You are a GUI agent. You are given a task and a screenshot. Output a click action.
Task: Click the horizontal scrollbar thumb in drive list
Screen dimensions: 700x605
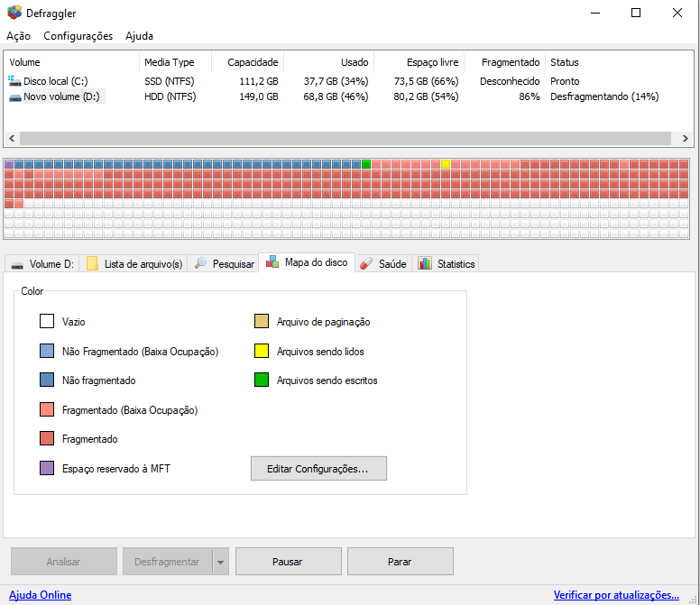pyautogui.click(x=345, y=138)
